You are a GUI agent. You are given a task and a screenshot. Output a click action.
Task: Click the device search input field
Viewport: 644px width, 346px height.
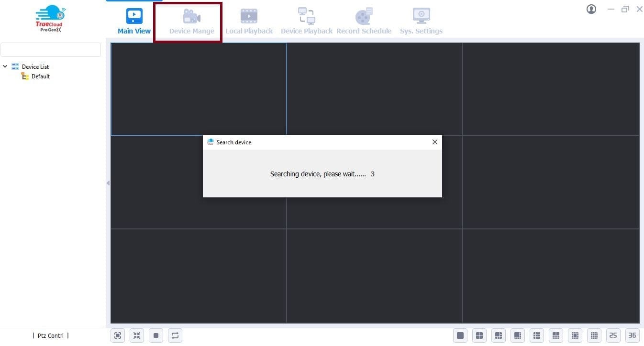coord(51,49)
